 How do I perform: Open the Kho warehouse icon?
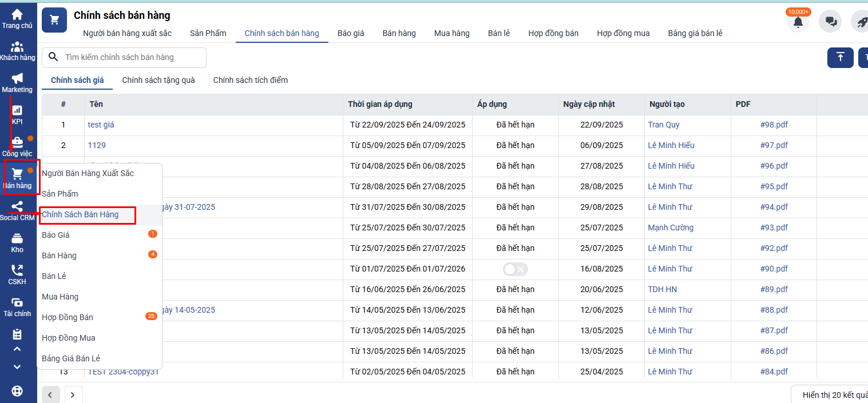(x=17, y=242)
